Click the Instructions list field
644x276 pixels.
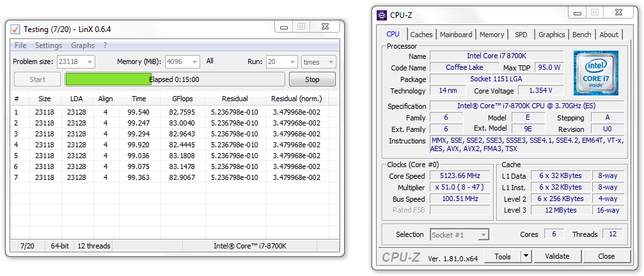coord(527,144)
